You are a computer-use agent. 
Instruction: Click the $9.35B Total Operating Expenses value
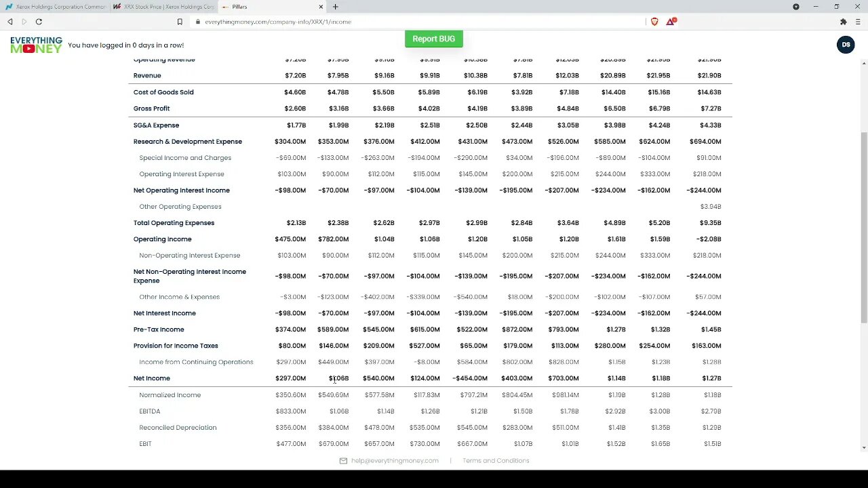point(710,223)
